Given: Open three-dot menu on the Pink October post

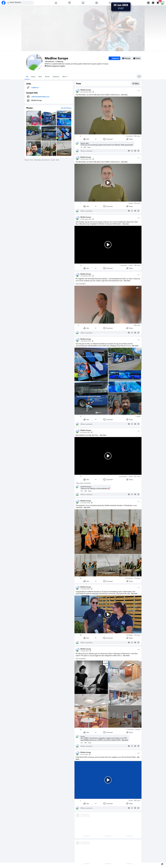Looking at the screenshot, I should [x=138, y=218].
